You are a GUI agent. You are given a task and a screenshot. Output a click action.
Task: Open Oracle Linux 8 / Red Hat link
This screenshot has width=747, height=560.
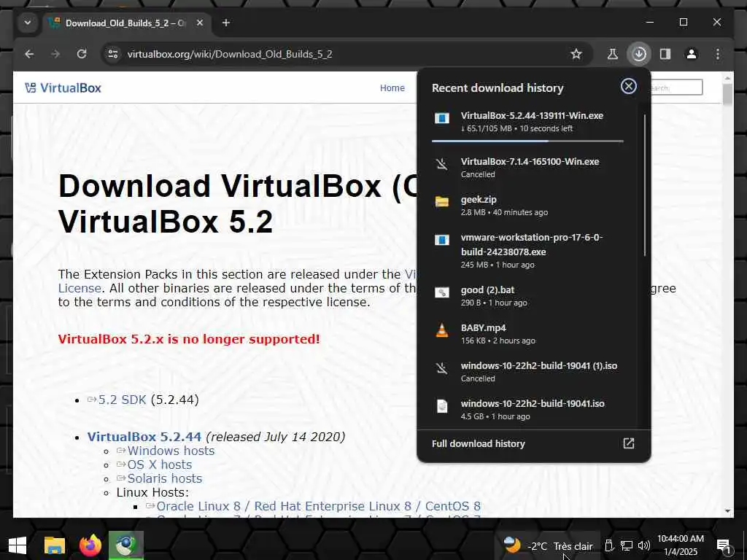point(318,506)
